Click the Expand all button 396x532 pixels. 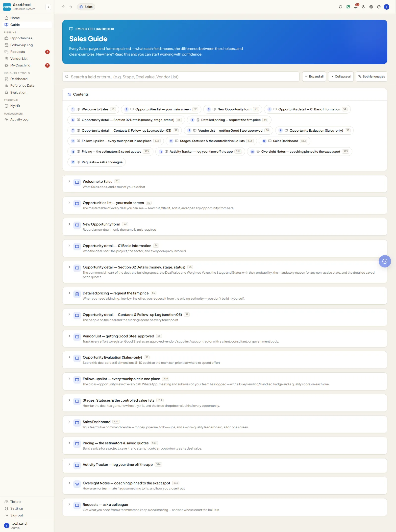(x=314, y=77)
